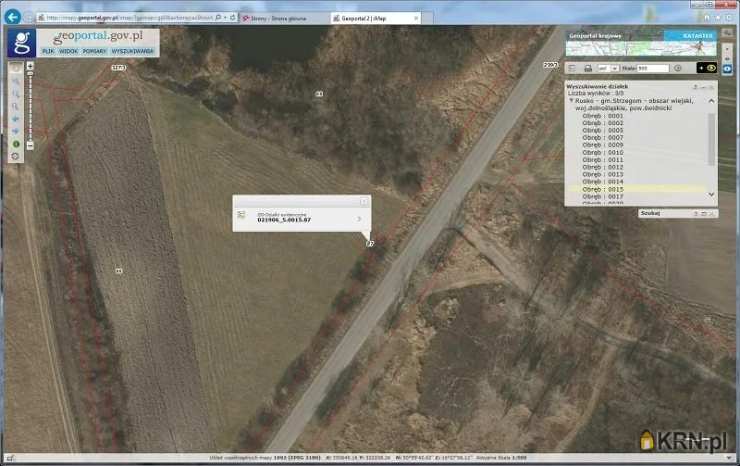Select Obręb : 0015 in results list
Screen dimensions: 740x466
tap(602, 189)
